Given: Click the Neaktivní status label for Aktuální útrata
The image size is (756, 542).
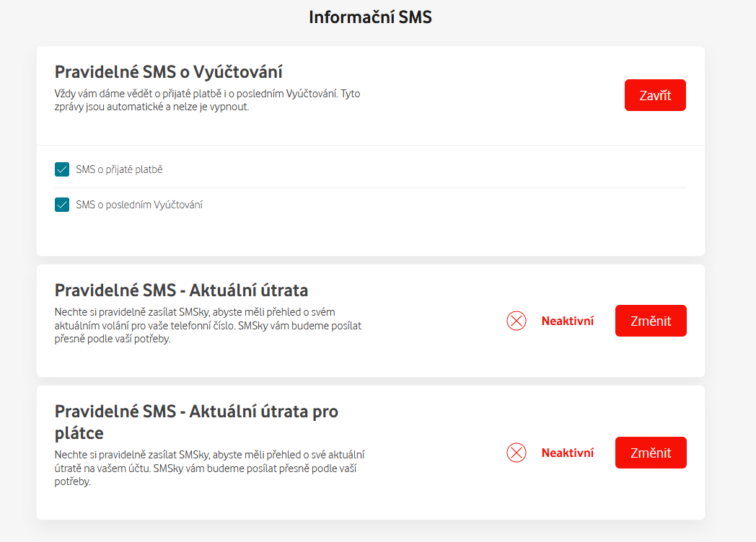Looking at the screenshot, I should [568, 321].
